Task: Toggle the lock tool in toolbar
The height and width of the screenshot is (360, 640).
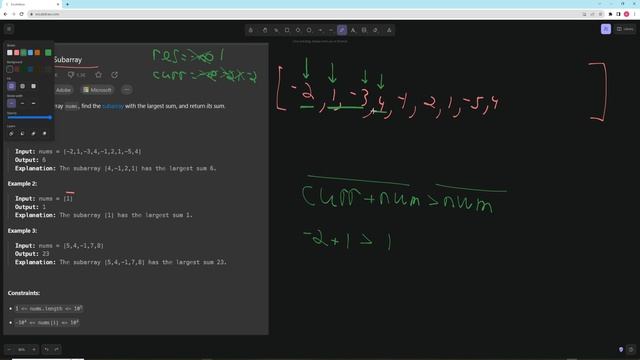Action: [251, 30]
